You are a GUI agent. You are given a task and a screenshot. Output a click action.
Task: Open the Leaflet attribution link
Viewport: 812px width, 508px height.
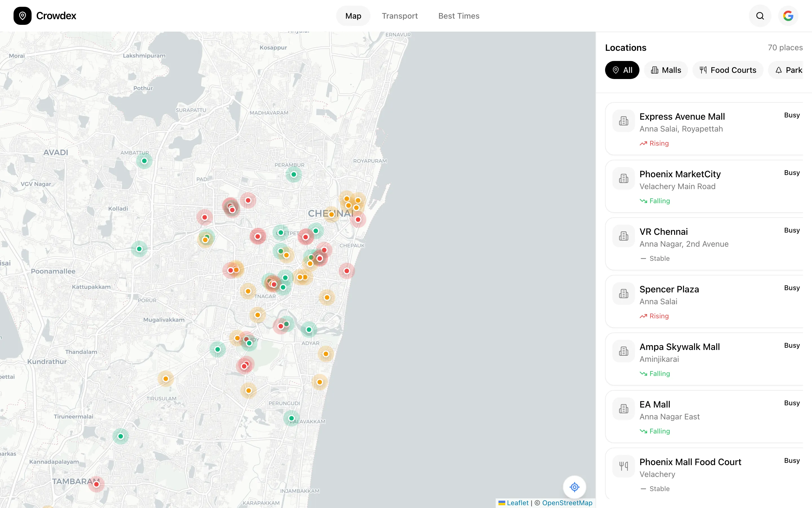click(x=514, y=503)
